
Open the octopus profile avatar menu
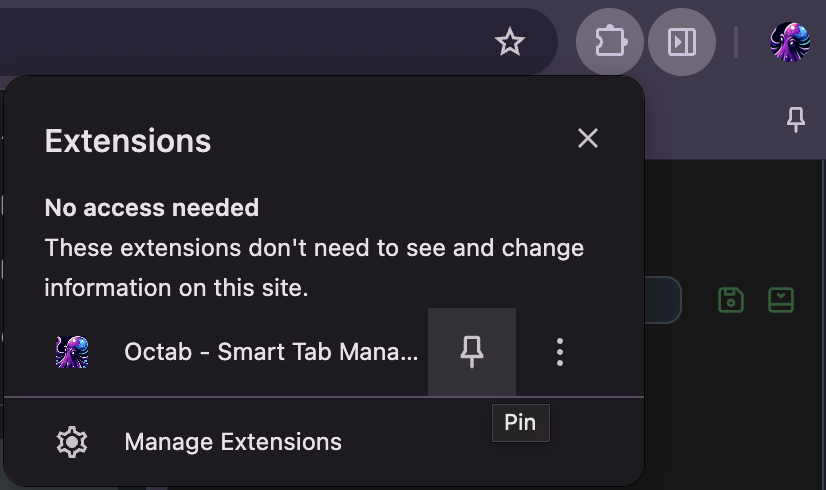[790, 42]
